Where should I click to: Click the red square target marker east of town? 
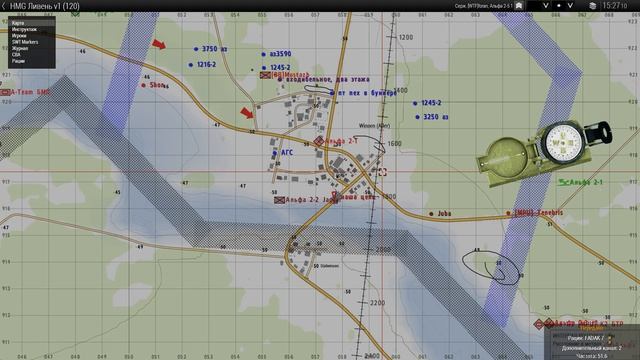pos(382,172)
